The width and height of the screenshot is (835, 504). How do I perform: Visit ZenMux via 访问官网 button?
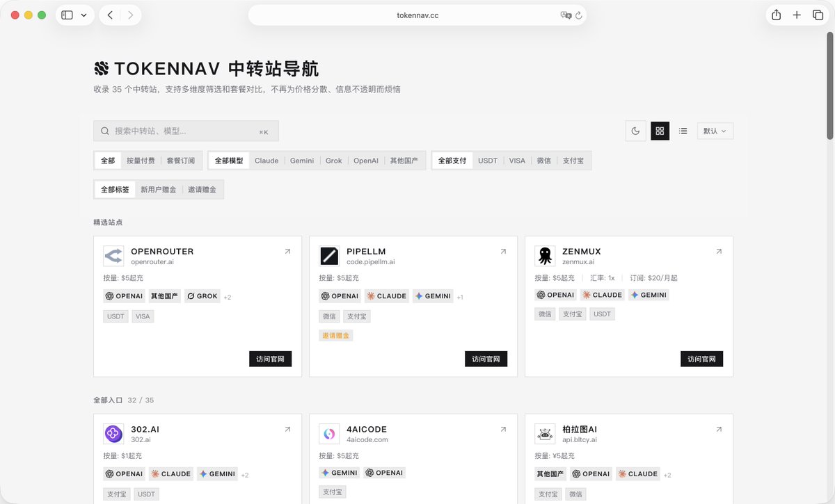click(701, 359)
